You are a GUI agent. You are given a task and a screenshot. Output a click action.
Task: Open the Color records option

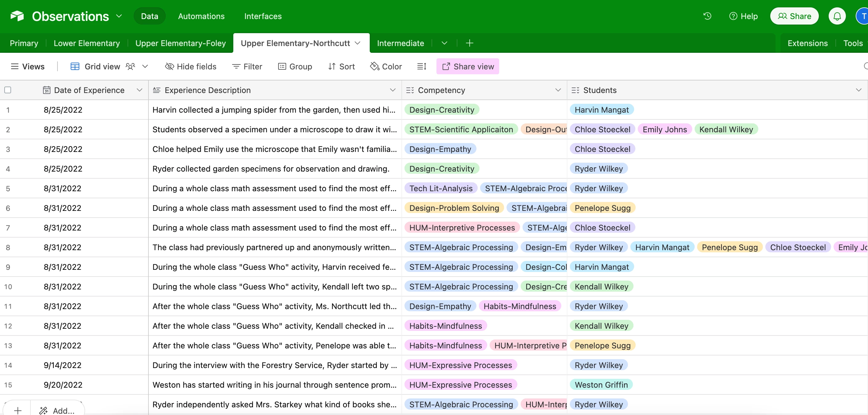click(x=386, y=66)
